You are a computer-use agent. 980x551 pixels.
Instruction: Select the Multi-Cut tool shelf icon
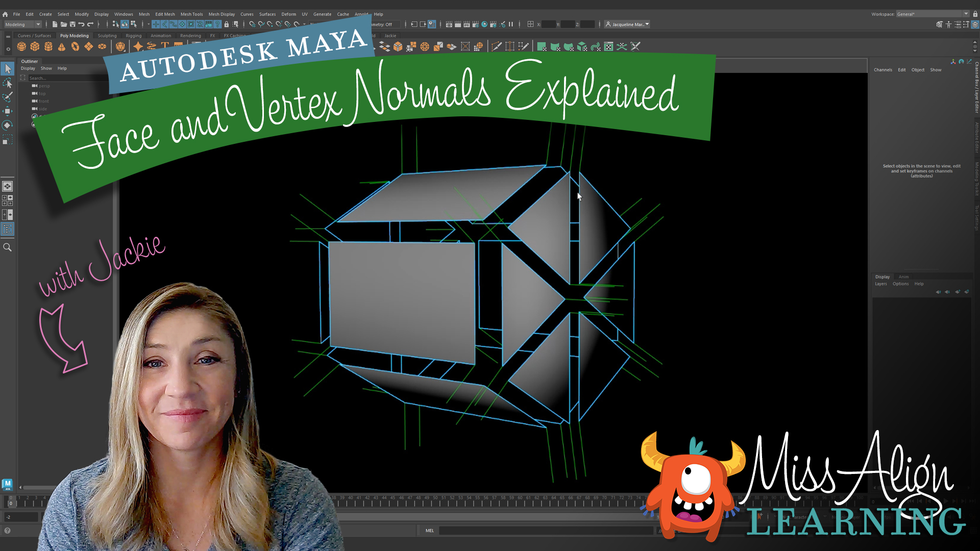(x=496, y=46)
